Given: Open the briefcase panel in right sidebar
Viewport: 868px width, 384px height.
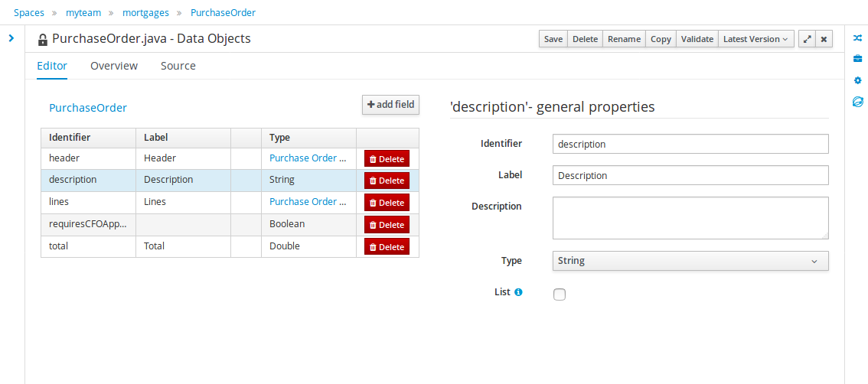Looking at the screenshot, I should tap(857, 58).
